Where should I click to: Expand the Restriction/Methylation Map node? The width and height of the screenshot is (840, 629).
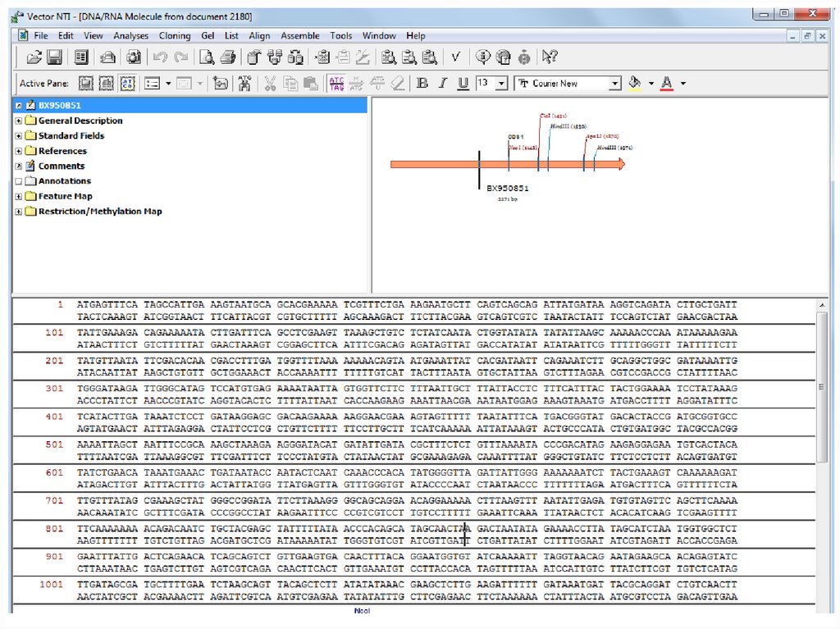pos(19,212)
